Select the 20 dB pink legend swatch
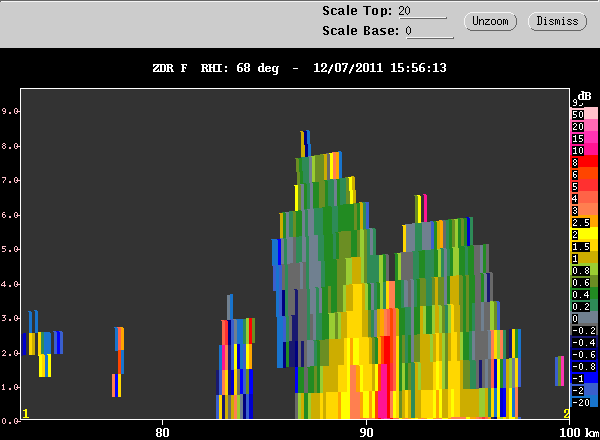The width and height of the screenshot is (600, 440). pos(584,126)
